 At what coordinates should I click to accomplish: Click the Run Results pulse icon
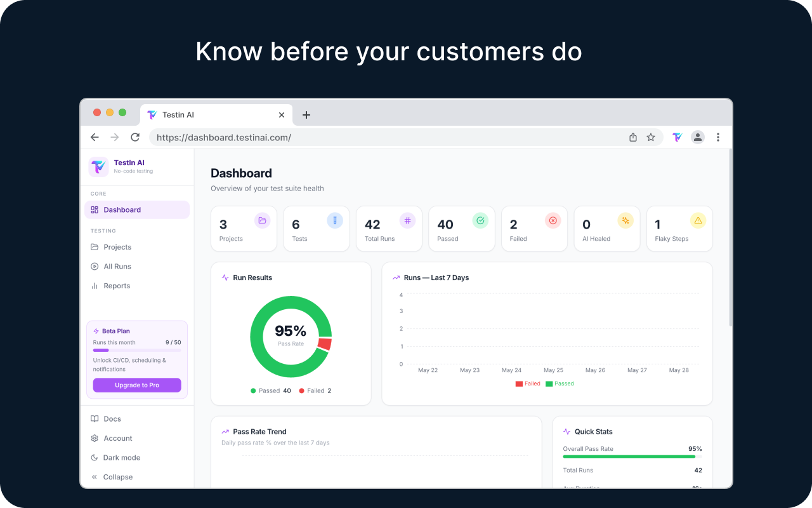click(x=225, y=277)
